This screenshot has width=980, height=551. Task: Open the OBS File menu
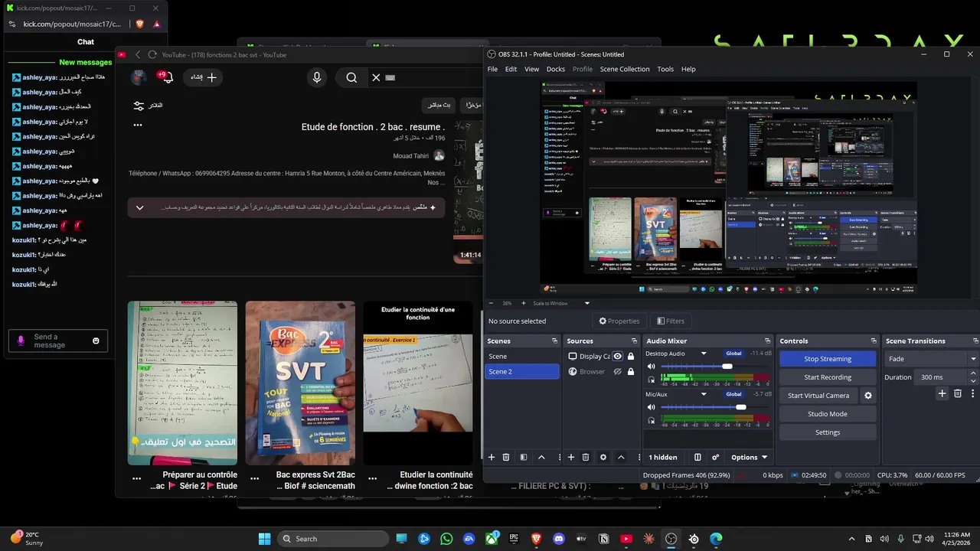[492, 69]
